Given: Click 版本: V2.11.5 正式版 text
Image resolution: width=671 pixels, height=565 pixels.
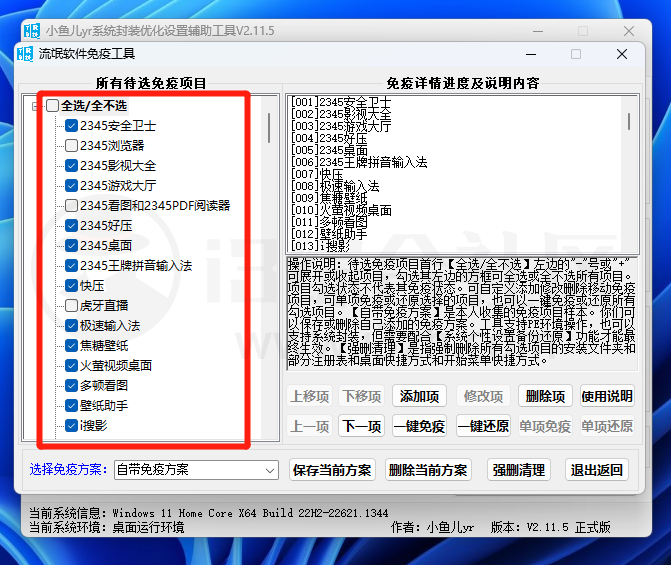Looking at the screenshot, I should click(550, 527).
